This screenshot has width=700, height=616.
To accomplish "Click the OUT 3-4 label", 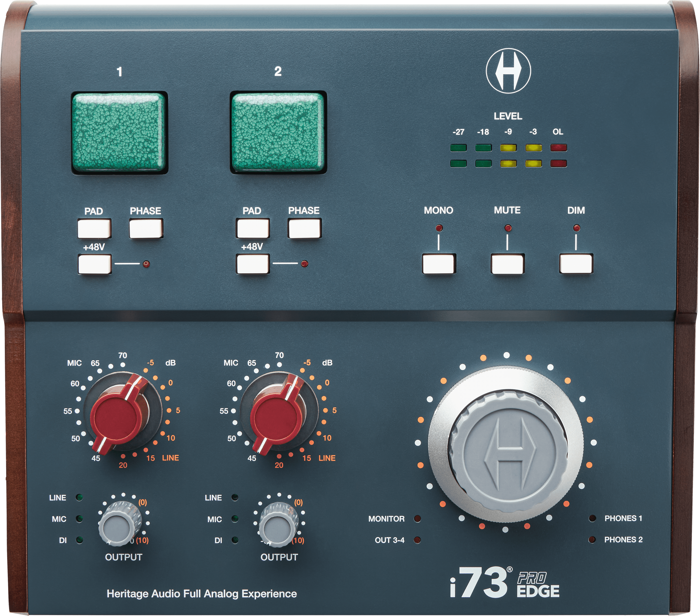I will click(390, 540).
